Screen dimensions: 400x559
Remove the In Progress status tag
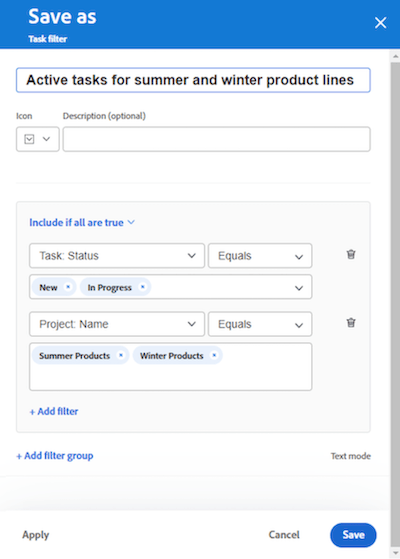143,287
